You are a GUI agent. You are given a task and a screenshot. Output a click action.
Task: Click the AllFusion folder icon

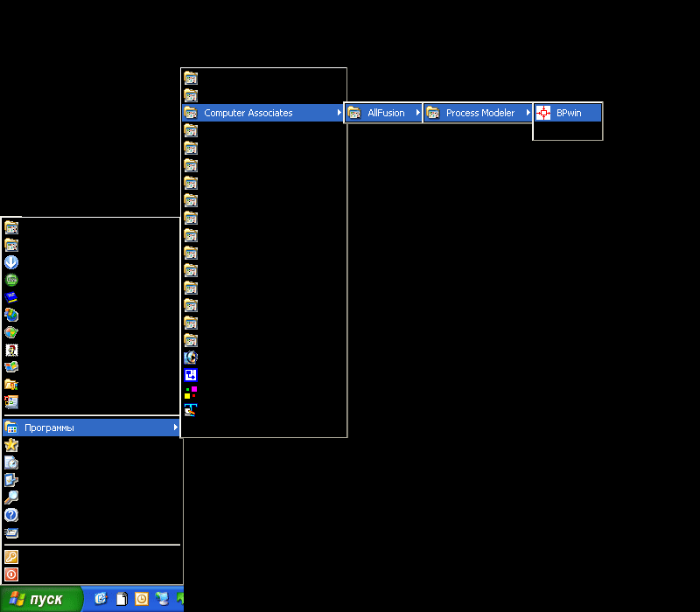(x=354, y=113)
